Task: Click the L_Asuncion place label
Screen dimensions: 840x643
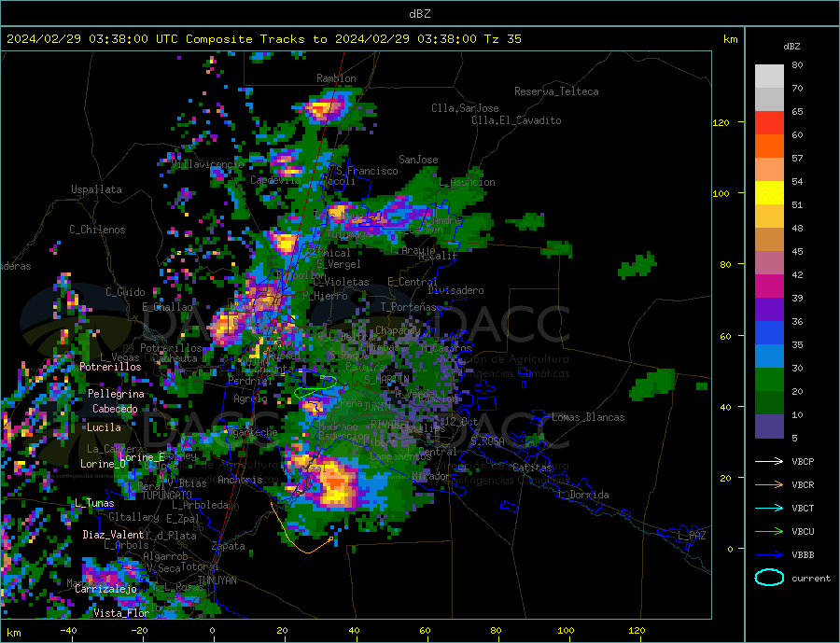Action: pos(468,182)
